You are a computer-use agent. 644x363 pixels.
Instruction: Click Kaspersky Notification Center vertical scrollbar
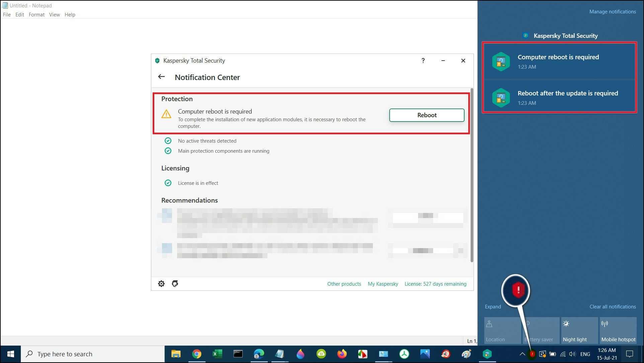pos(472,174)
